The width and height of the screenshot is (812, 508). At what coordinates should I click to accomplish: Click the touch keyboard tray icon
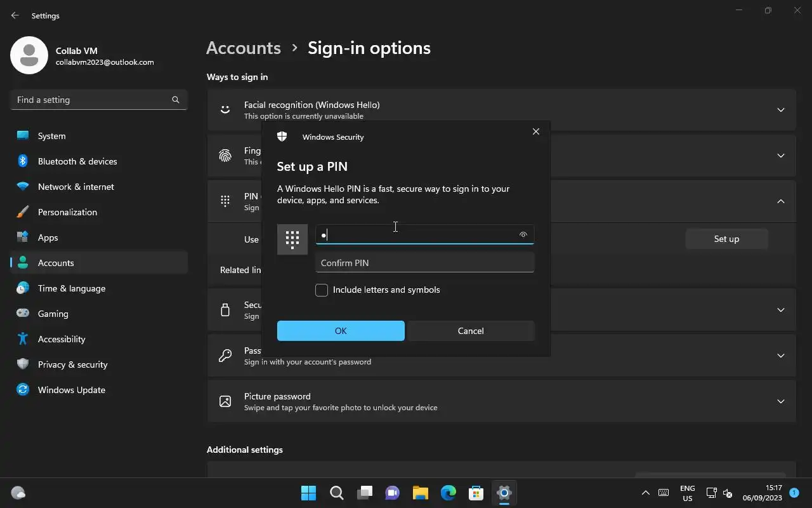tap(664, 493)
